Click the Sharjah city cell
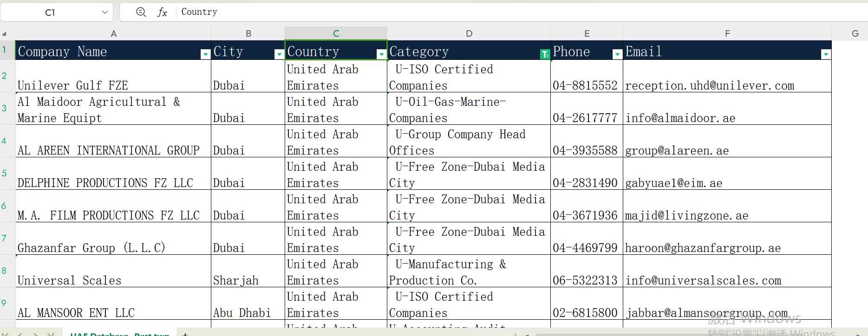This screenshot has width=868, height=336. pyautogui.click(x=248, y=271)
